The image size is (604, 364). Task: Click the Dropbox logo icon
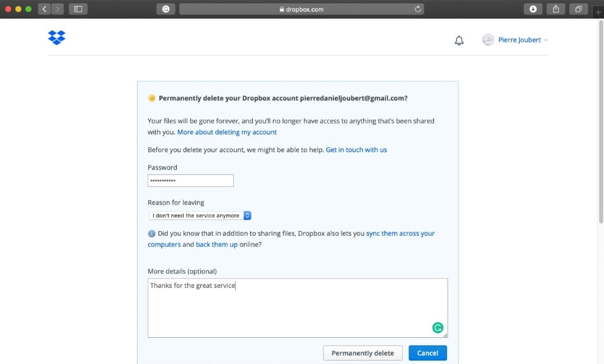(57, 38)
